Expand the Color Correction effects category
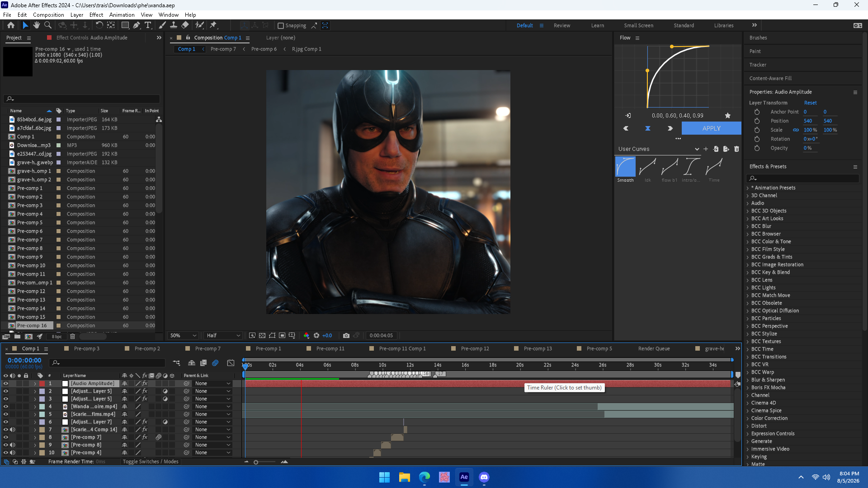 pyautogui.click(x=748, y=418)
